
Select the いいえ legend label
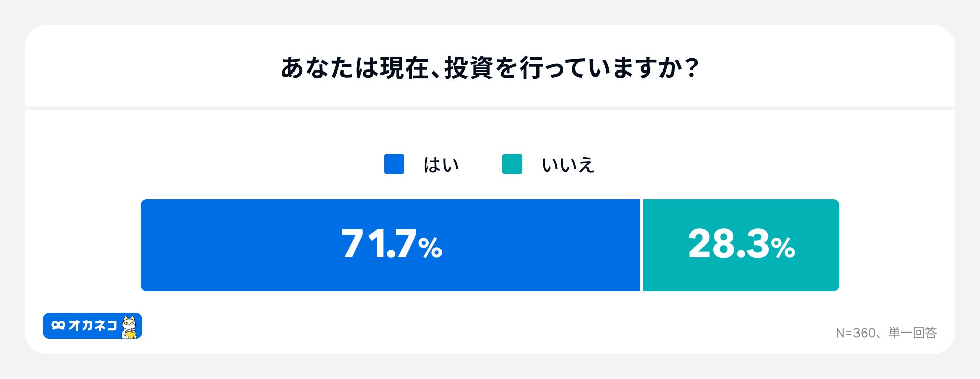(x=568, y=165)
